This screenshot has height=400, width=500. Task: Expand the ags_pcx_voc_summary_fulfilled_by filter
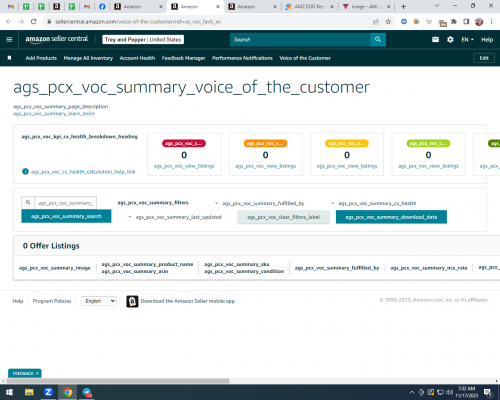(x=260, y=203)
